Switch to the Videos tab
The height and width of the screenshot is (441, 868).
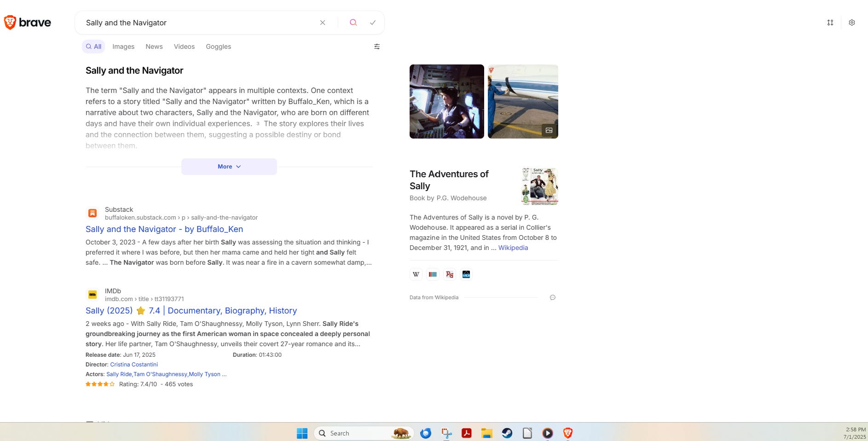[184, 46]
